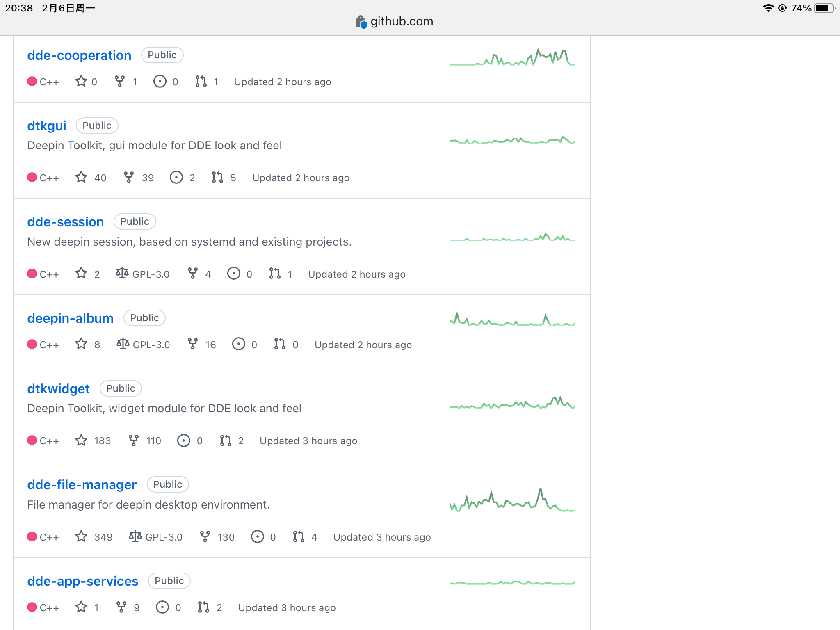Click star icon on dtkgui repository
This screenshot has height=630, width=840.
click(x=81, y=177)
